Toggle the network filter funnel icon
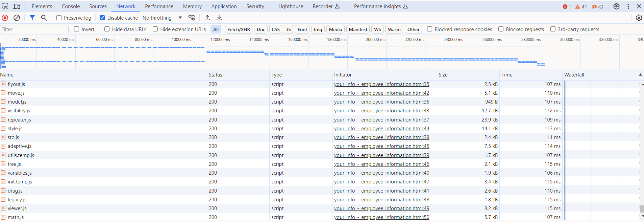Image resolution: width=644 pixels, height=222 pixels. pyautogui.click(x=32, y=18)
